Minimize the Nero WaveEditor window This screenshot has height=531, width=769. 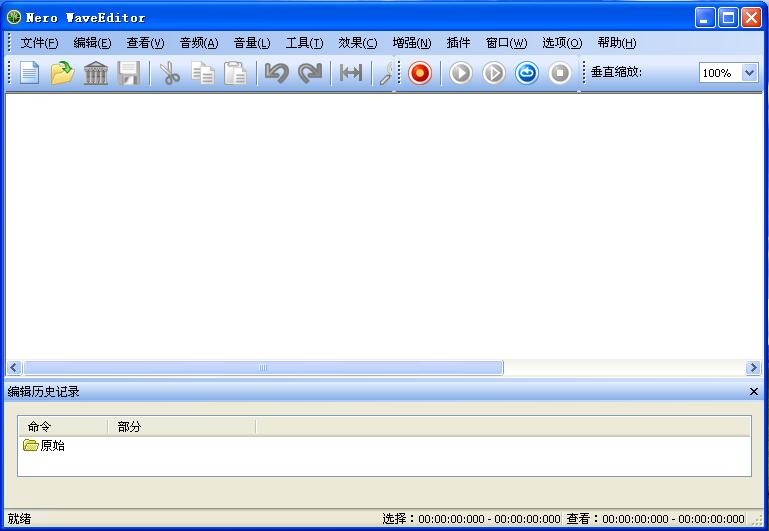click(705, 18)
